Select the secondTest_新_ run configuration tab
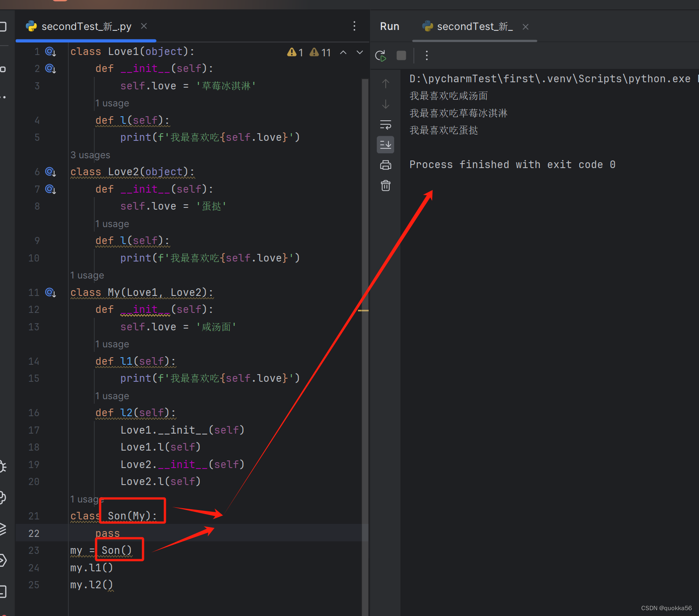Image resolution: width=699 pixels, height=616 pixels. click(475, 26)
